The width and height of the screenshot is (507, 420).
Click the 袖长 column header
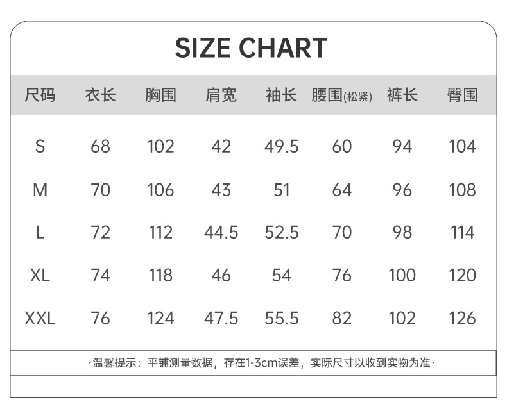coord(281,96)
